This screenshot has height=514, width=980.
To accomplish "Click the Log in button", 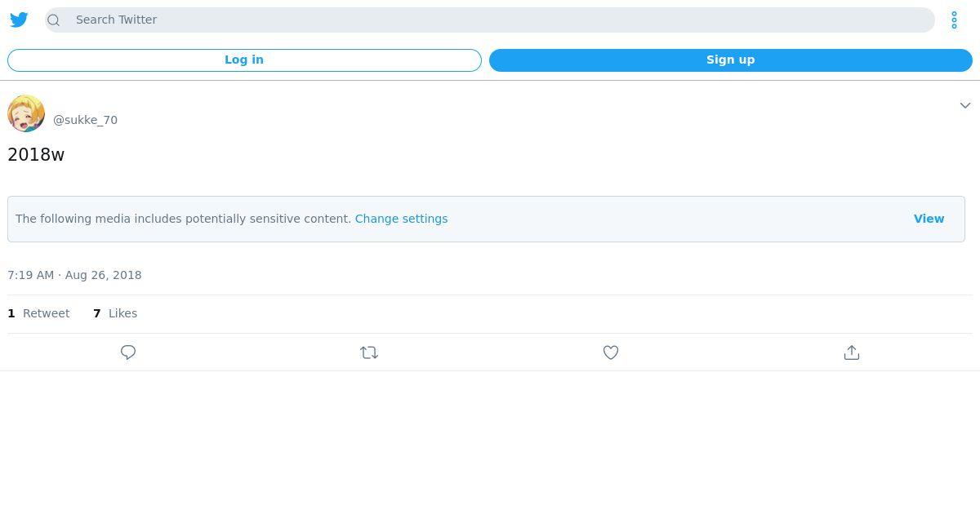I will (244, 60).
